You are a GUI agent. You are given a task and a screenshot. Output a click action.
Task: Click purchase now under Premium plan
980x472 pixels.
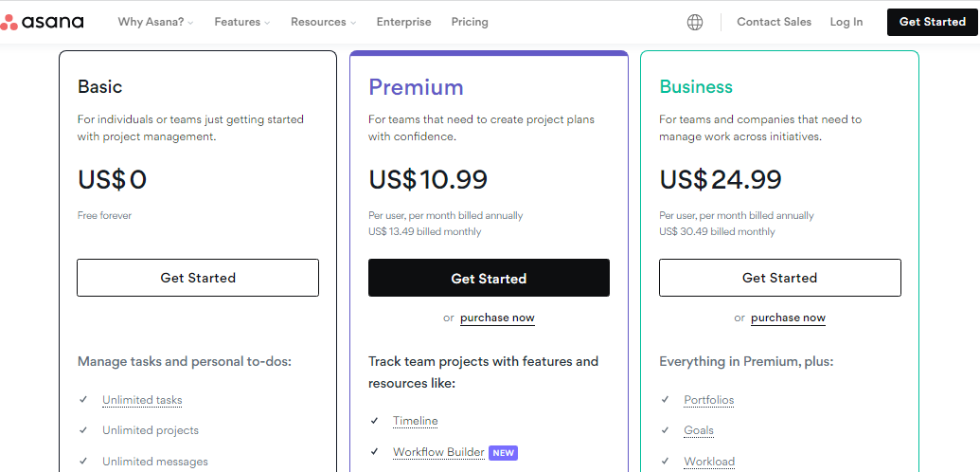point(497,318)
